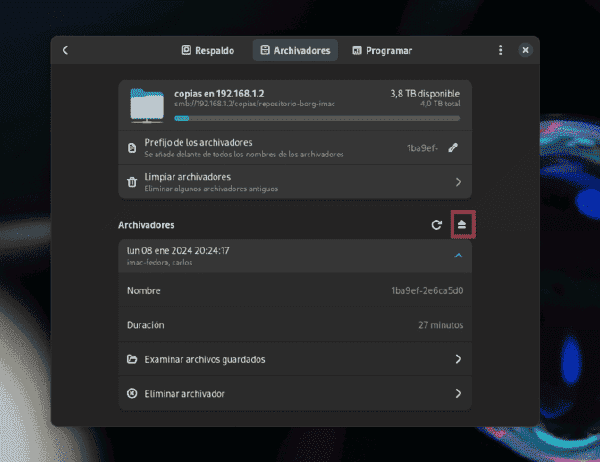Click the Archivadores section heading
The image size is (600, 462).
pyautogui.click(x=146, y=225)
